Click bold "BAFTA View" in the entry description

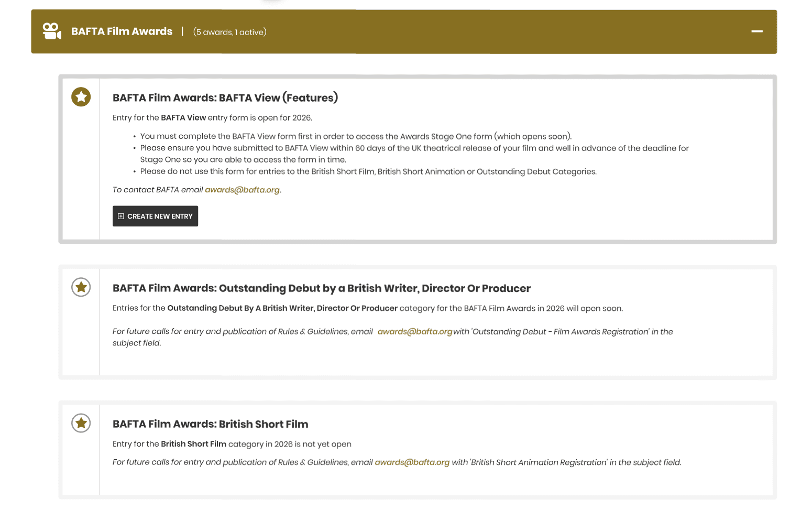(183, 118)
